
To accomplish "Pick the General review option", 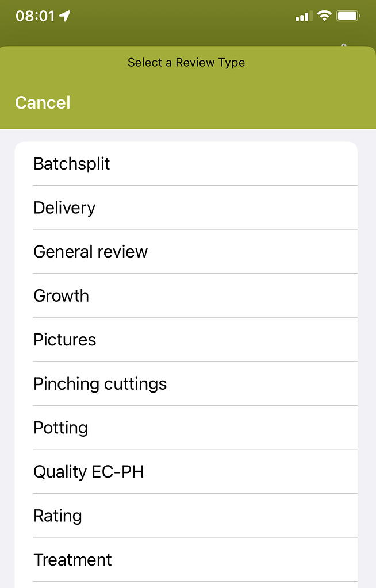I will [187, 252].
